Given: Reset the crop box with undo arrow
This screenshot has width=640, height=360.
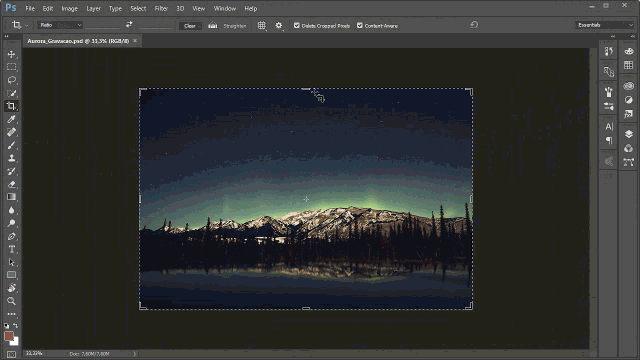Looking at the screenshot, I should coord(474,25).
